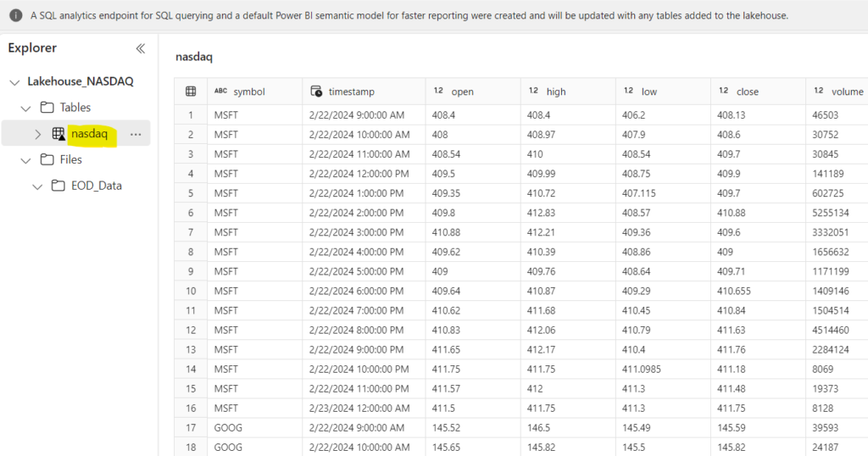Click the numeric type icon of open column

pos(438,91)
